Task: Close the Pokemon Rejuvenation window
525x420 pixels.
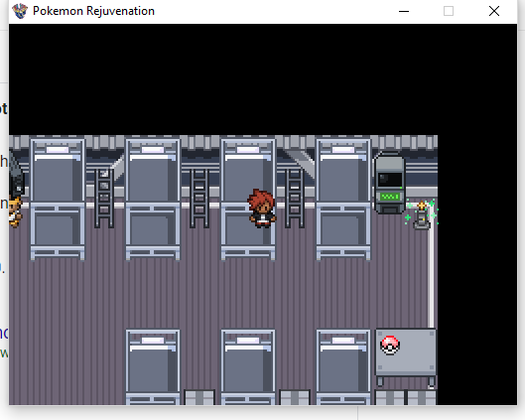Action: tap(494, 11)
